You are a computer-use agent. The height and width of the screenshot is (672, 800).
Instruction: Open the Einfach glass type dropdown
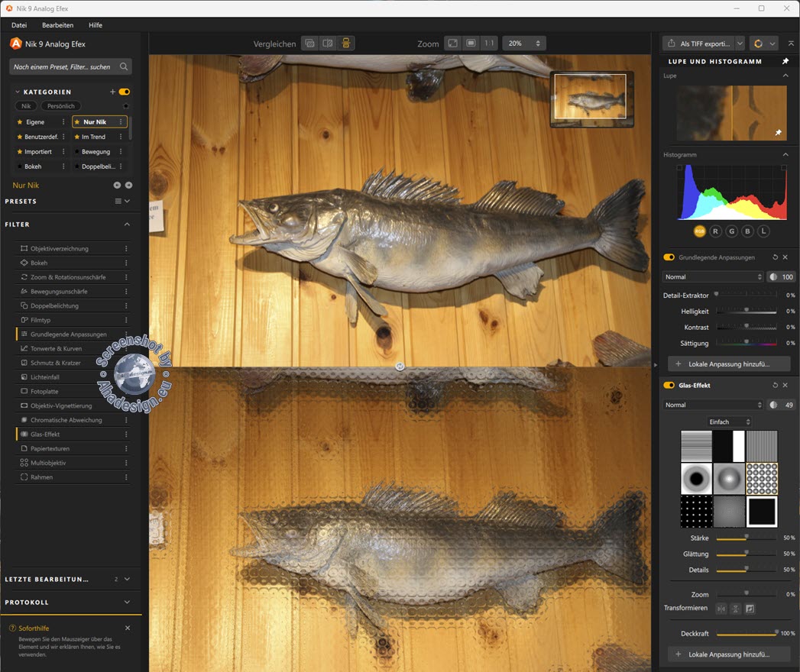(730, 422)
